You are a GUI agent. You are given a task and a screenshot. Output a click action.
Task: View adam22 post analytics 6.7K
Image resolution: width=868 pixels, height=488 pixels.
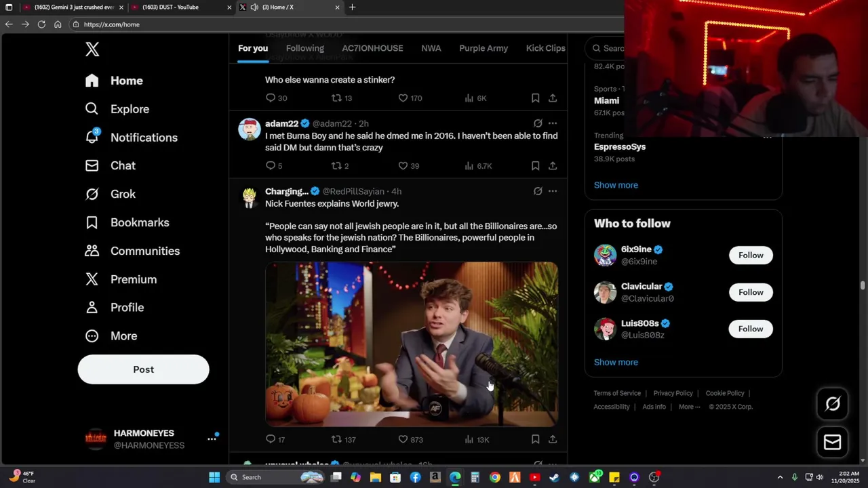pyautogui.click(x=478, y=166)
